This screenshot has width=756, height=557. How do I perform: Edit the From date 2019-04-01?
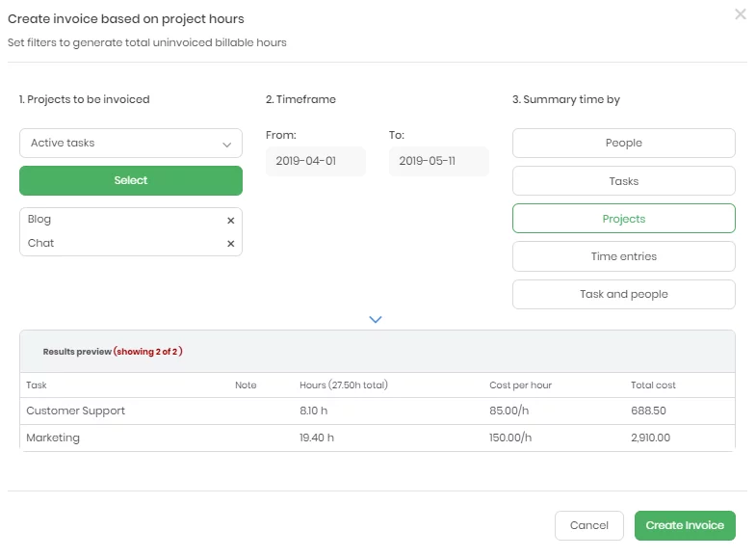(315, 161)
